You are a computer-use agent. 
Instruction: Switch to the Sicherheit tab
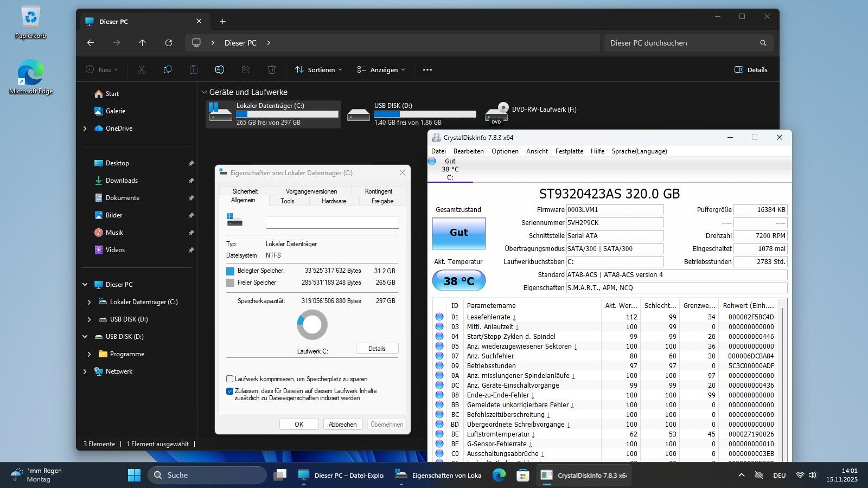(245, 191)
